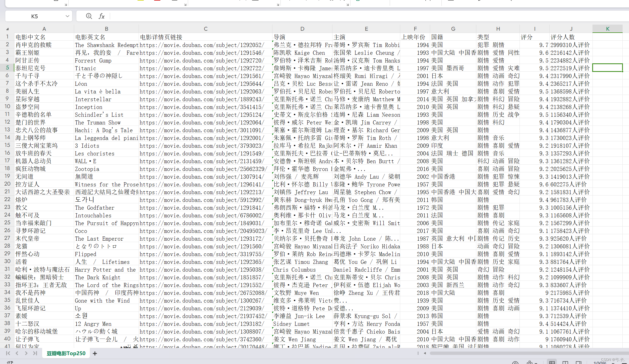Select the 豆瓣电影Top250 sheet tab

tap(66, 353)
